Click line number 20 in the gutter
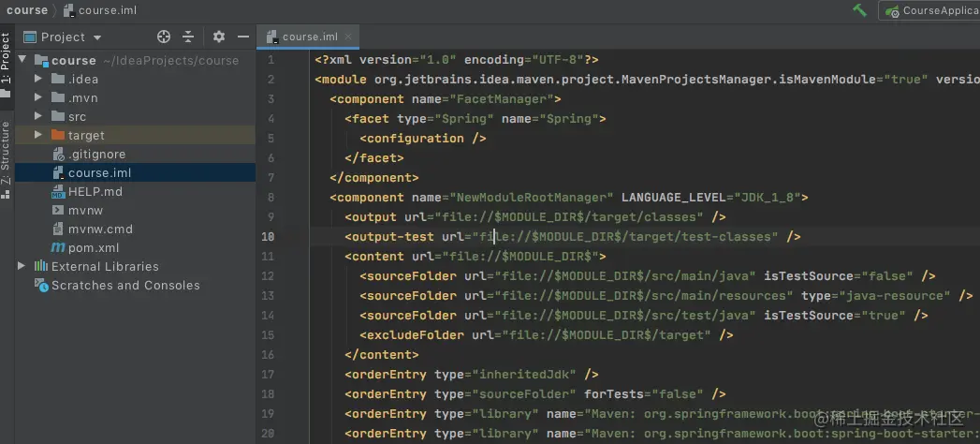This screenshot has height=444, width=980. coord(268,434)
